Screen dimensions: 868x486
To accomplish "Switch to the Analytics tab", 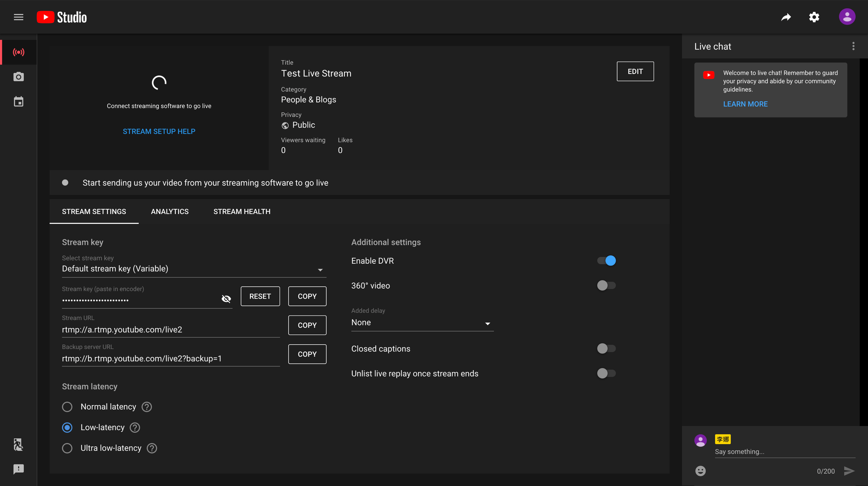I will point(170,211).
